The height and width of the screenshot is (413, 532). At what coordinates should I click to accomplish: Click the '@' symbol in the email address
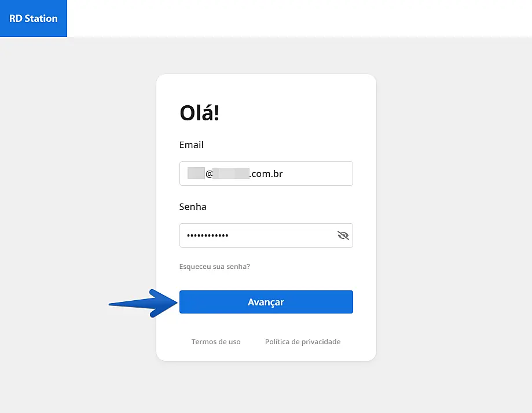[x=209, y=174]
